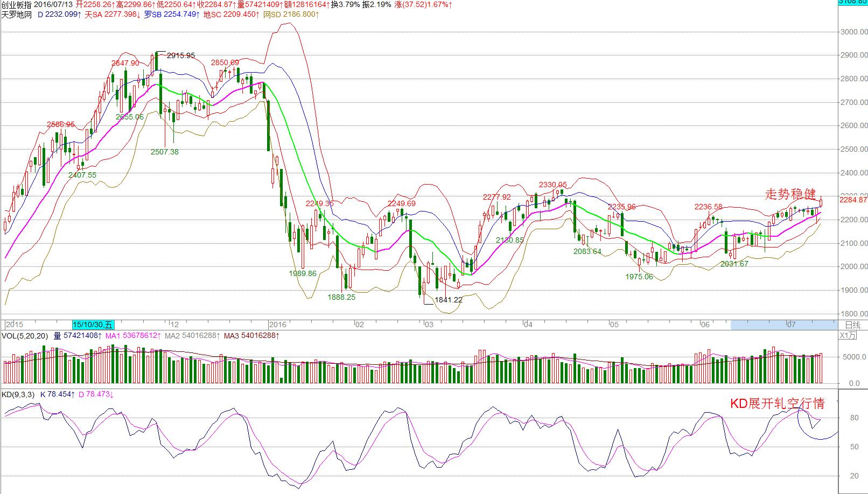This screenshot has width=868, height=494.
Task: Click the 12 month mark on time axis
Action: [x=174, y=324]
